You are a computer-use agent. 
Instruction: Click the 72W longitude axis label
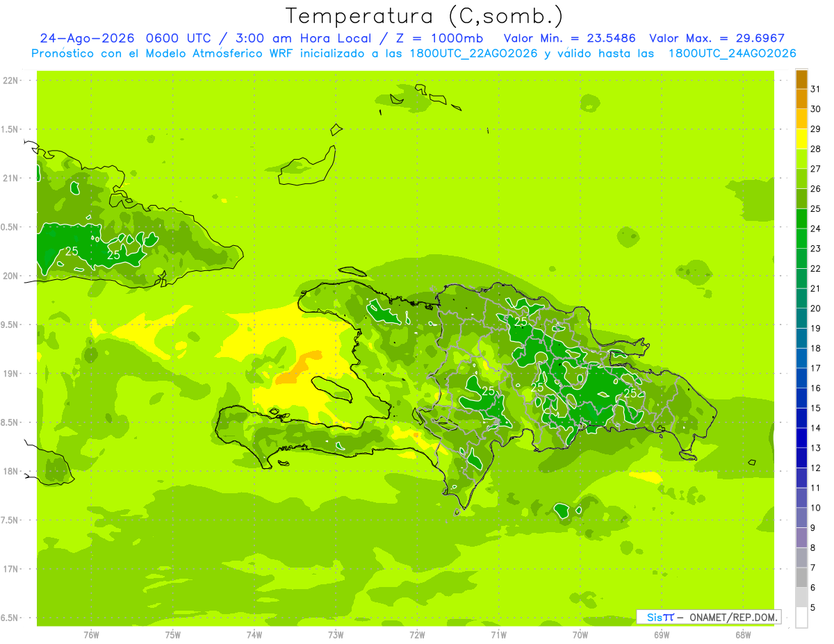(x=417, y=634)
